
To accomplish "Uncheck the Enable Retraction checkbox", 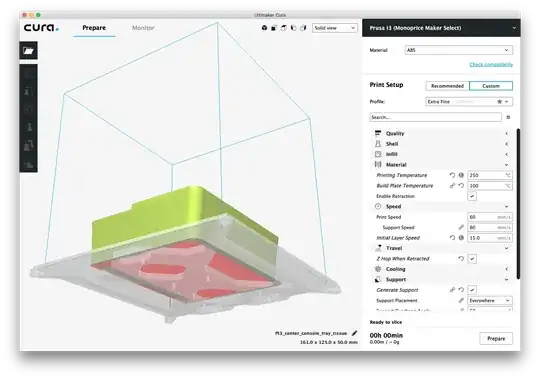I will tap(472, 196).
